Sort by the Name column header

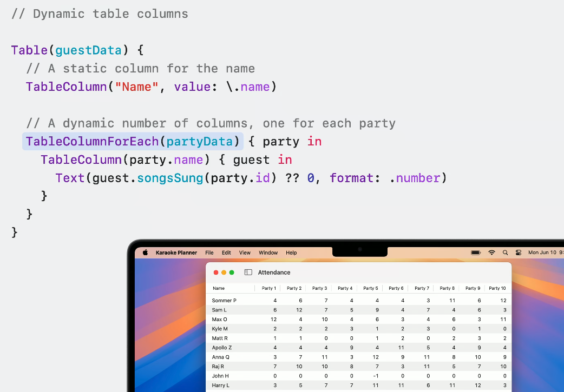[230, 288]
